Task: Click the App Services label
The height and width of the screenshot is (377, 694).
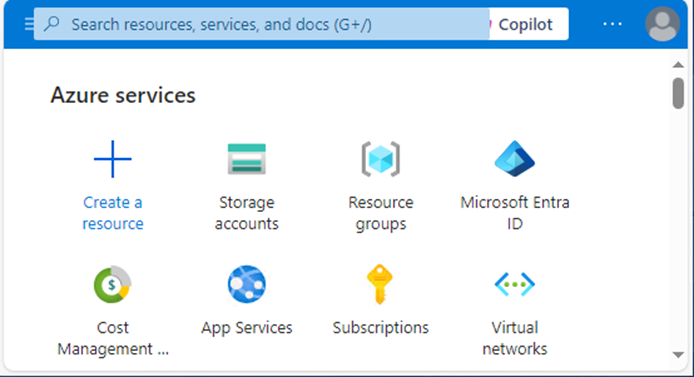Action: pyautogui.click(x=247, y=328)
